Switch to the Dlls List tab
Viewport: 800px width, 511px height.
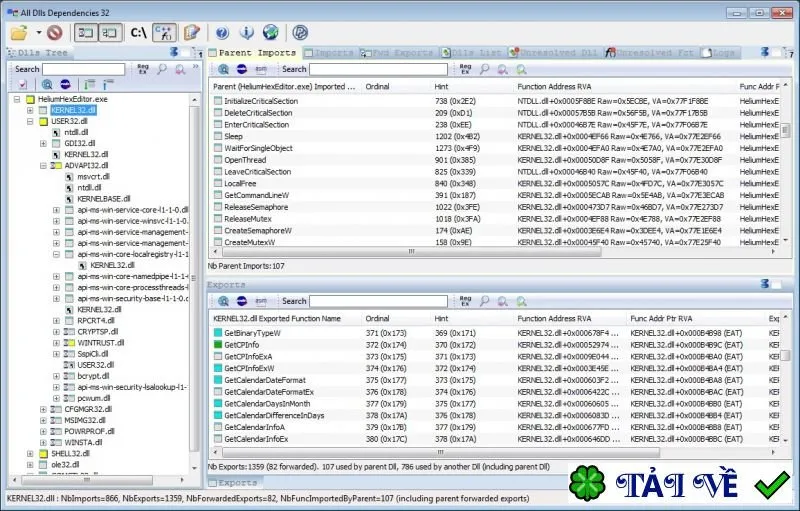[472, 53]
